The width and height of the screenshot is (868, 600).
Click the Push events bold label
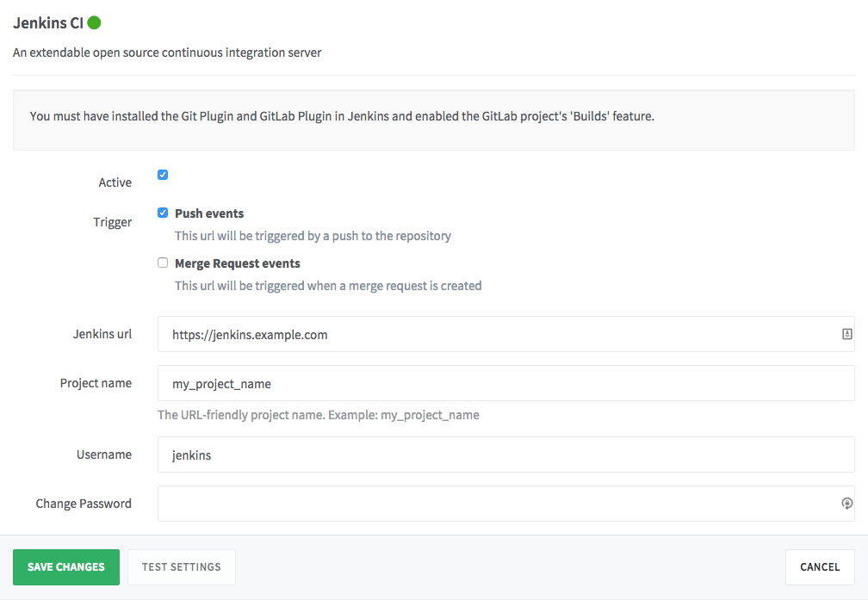pos(208,212)
